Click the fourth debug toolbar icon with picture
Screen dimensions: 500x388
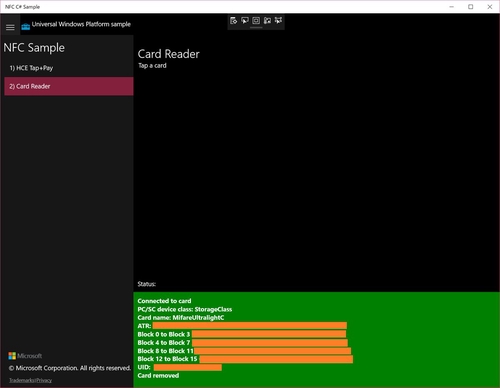267,21
